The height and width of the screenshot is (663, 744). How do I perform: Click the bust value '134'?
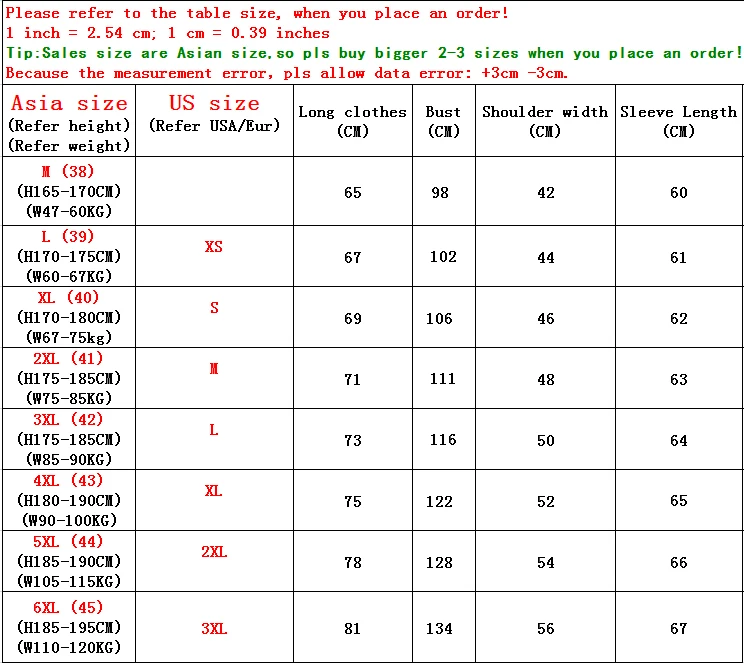coord(439,629)
